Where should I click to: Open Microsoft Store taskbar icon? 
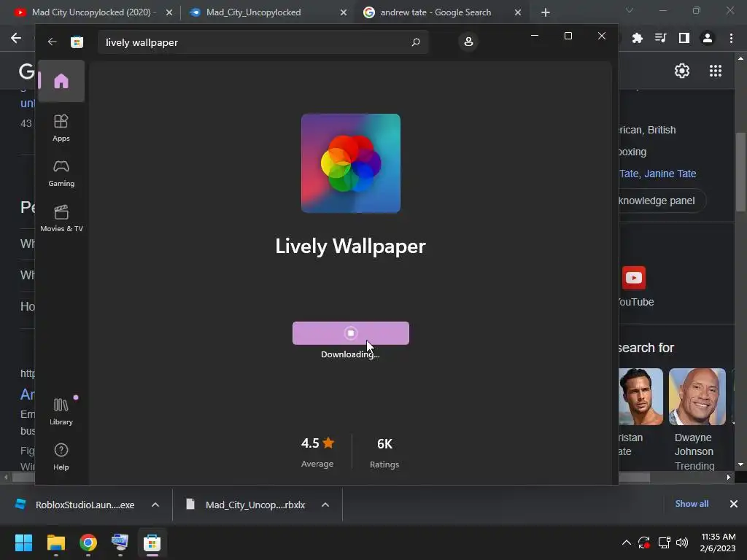(x=152, y=542)
